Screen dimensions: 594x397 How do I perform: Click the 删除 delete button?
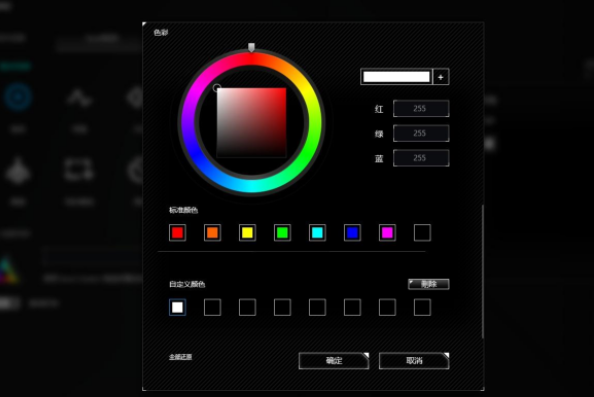429,284
